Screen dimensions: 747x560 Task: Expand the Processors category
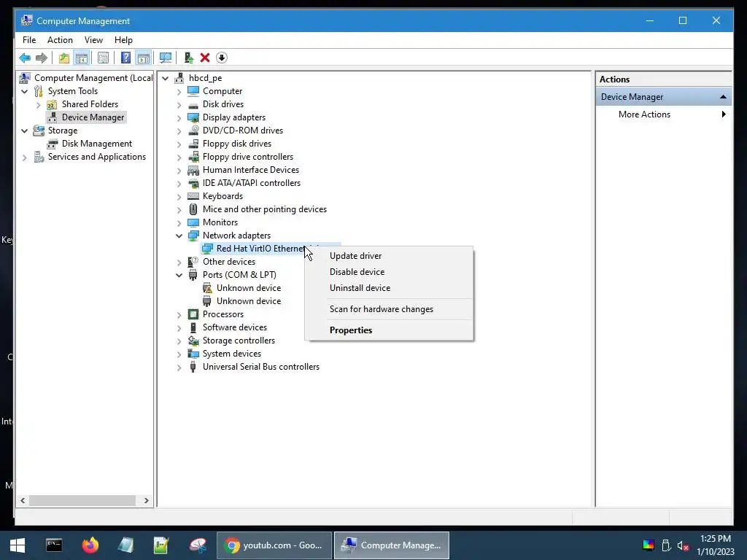pyautogui.click(x=179, y=314)
